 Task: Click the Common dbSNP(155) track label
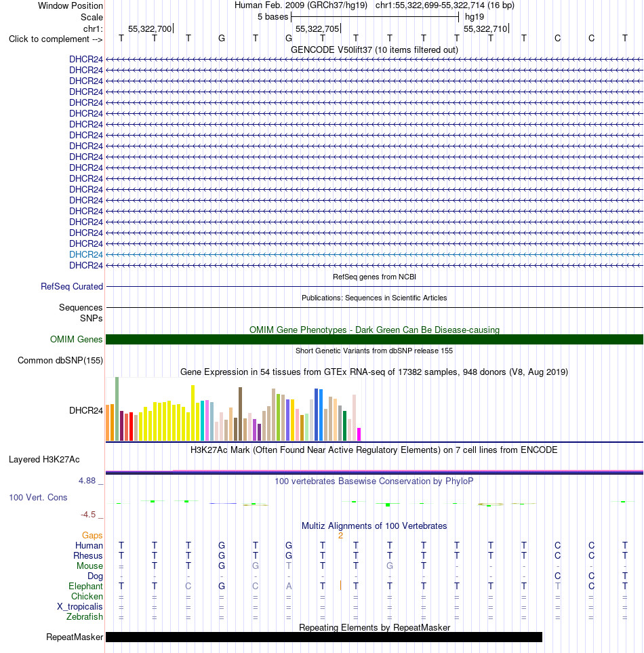click(60, 361)
